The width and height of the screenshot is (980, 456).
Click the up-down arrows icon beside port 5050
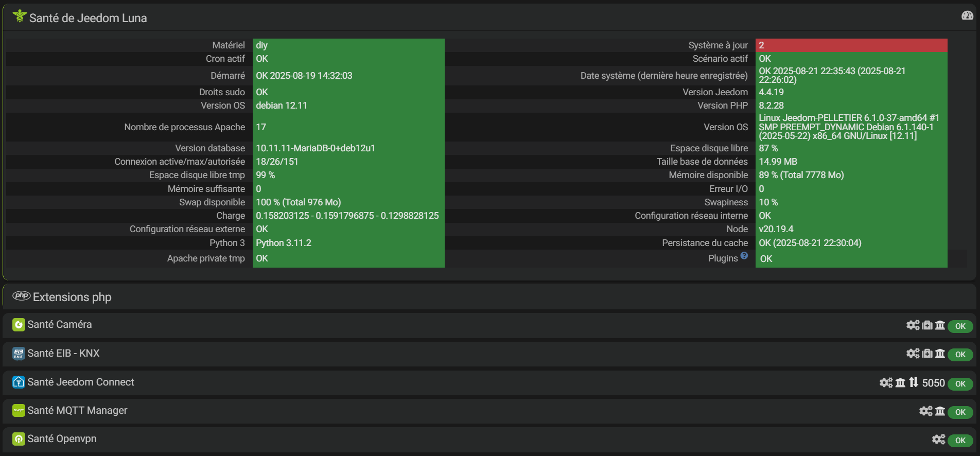pyautogui.click(x=914, y=382)
